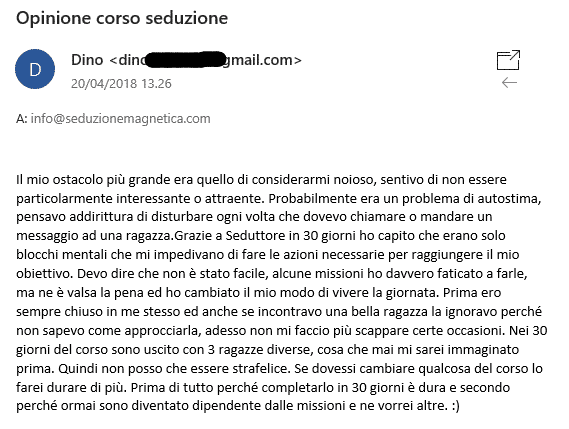
Task: Click the blacked-out part of sender email
Action: pos(184,60)
